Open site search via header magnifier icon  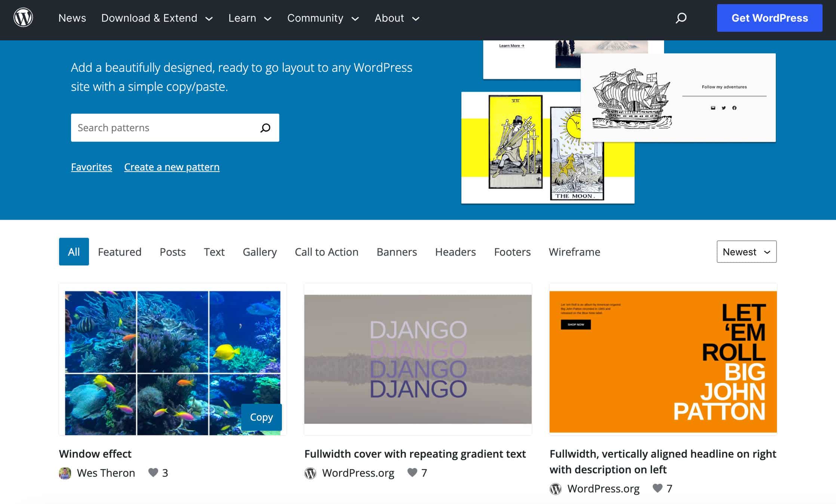tap(681, 18)
